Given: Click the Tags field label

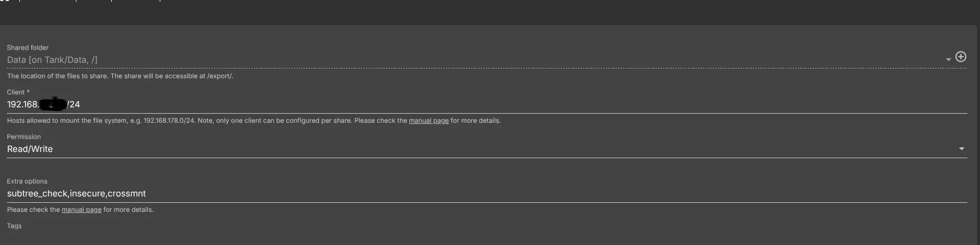Looking at the screenshot, I should click(14, 226).
